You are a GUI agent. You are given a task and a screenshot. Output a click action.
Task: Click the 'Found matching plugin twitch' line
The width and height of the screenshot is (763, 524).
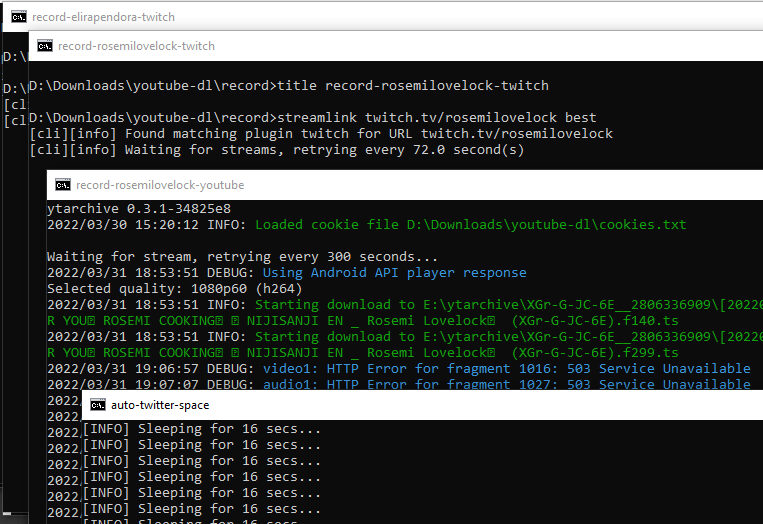[321, 133]
